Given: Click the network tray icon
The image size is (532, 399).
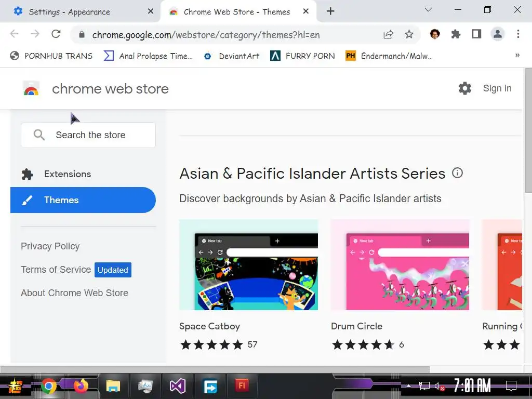Looking at the screenshot, I should click(x=424, y=386).
